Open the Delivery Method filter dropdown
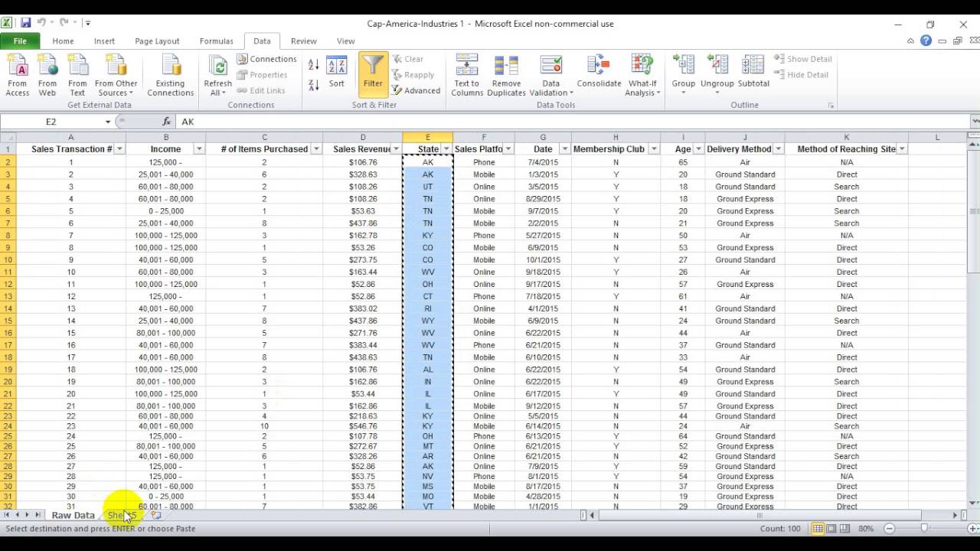Viewport: 980px width, 551px height. [x=778, y=149]
